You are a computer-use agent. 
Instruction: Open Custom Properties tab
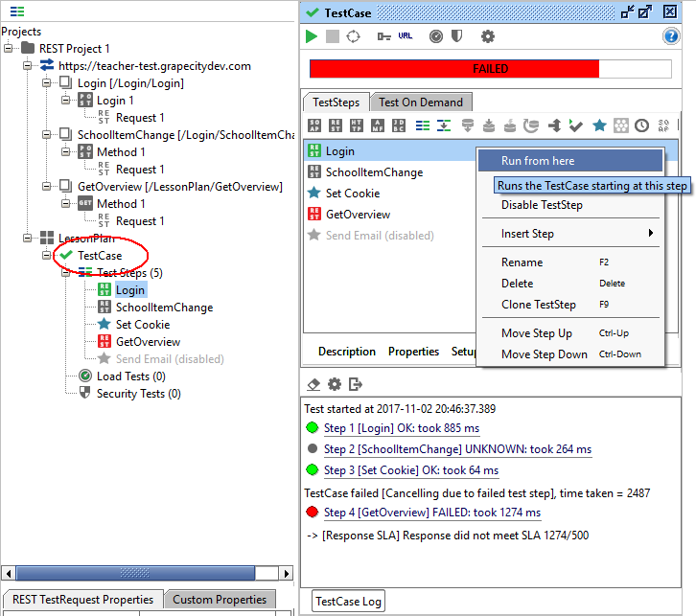click(x=220, y=600)
